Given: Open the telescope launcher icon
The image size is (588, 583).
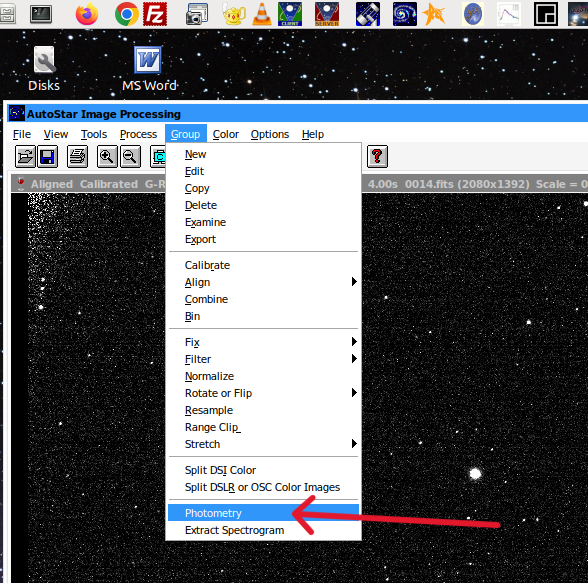Looking at the screenshot, I should coord(368,14).
